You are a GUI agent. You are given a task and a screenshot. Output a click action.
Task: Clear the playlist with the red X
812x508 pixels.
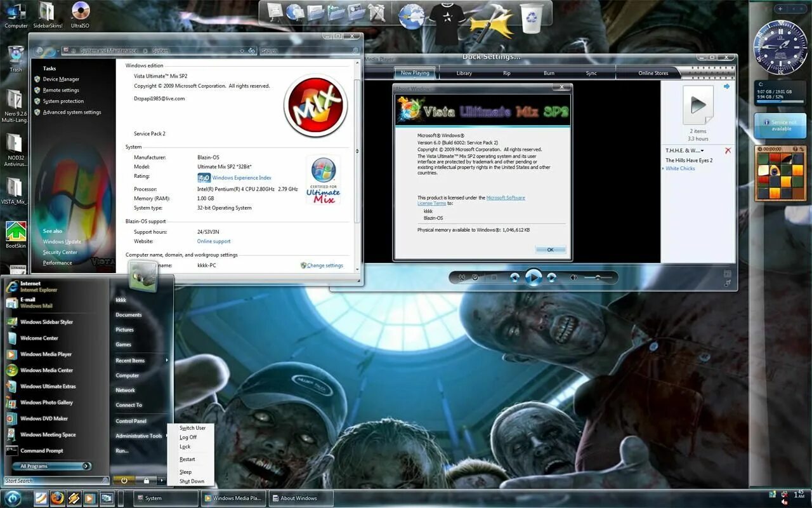(728, 150)
